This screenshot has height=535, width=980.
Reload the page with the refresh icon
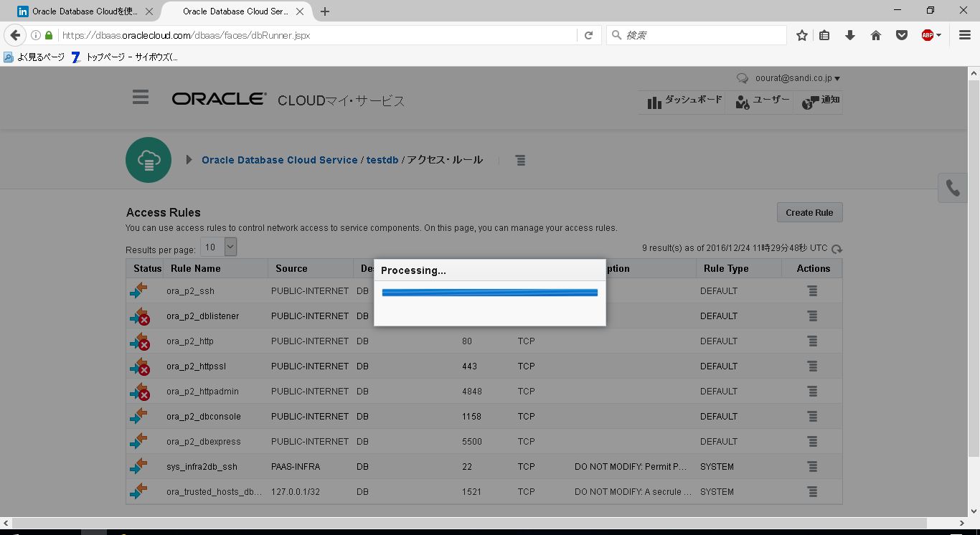click(588, 35)
